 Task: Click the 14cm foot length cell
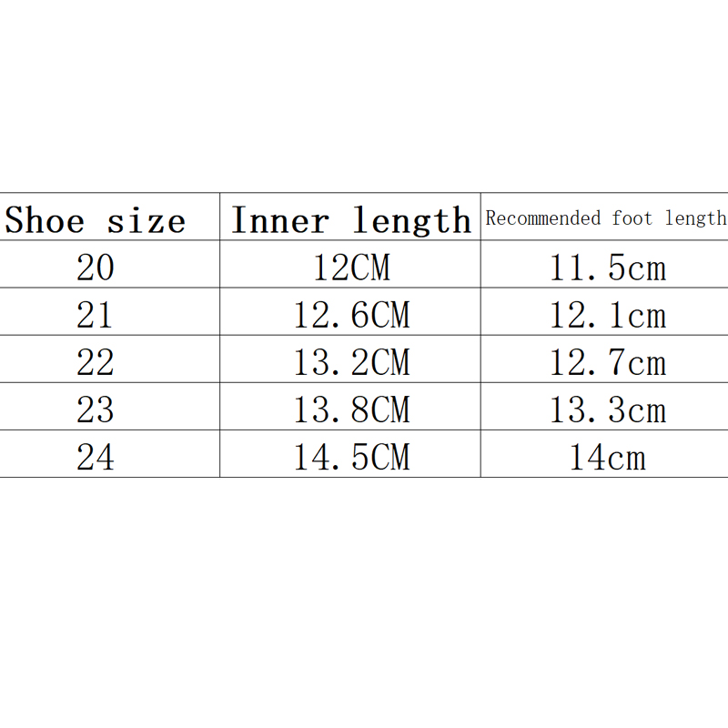coord(607,457)
